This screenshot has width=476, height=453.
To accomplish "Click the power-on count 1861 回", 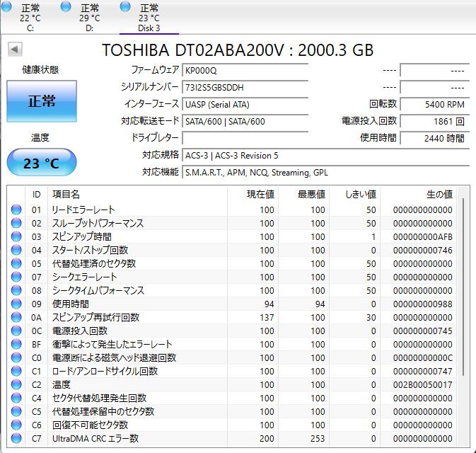I will [435, 122].
